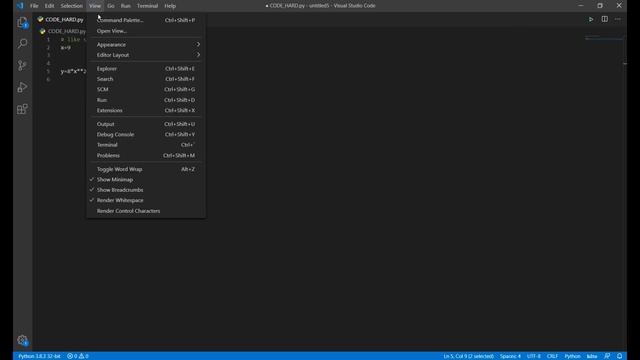Viewport: 640px width, 360px height.
Task: Click the Python file icon in breadcrumbs
Action: (42, 31)
